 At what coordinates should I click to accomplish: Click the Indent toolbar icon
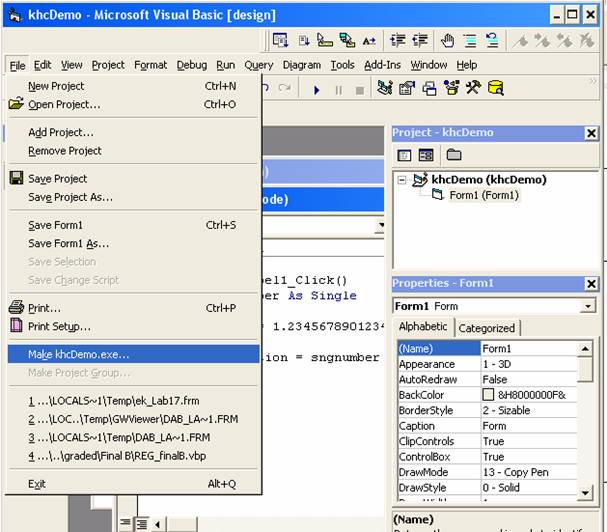(x=398, y=40)
